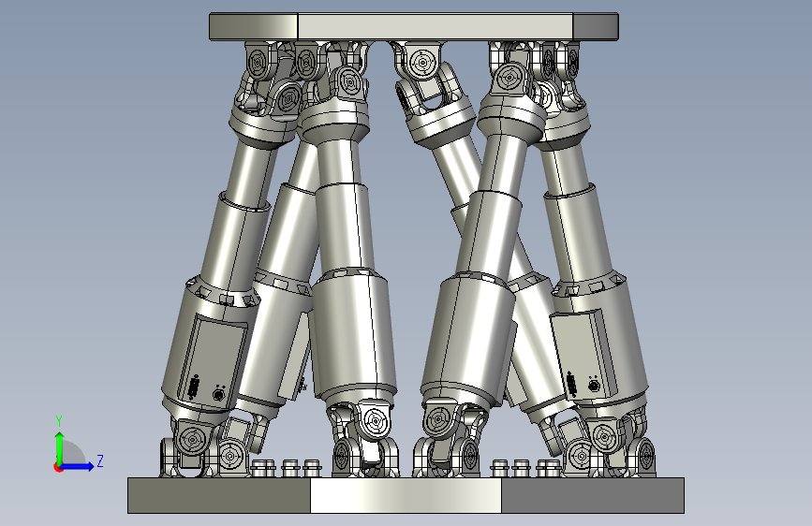This screenshot has height=526, width=812.
Task: Click the red X axis dot at the triad origin
Action: (x=57, y=468)
